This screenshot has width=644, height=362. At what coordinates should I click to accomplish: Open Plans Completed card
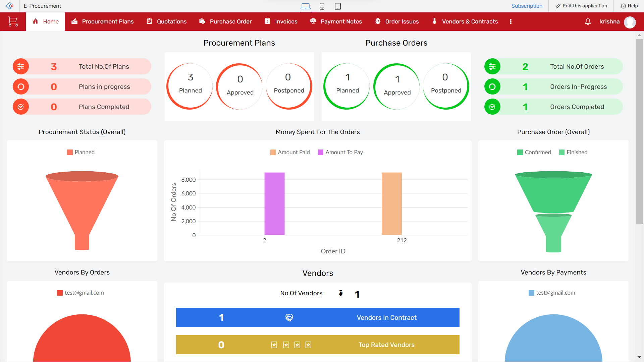[82, 107]
